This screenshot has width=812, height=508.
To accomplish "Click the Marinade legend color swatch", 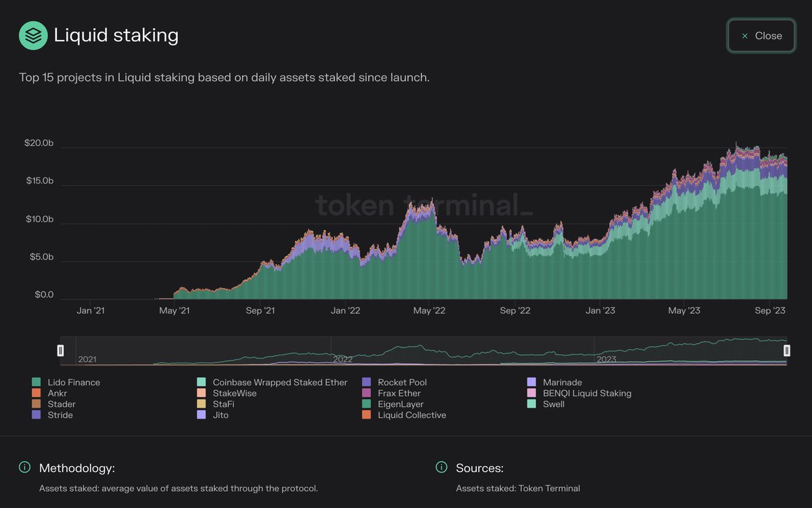I will pos(531,382).
